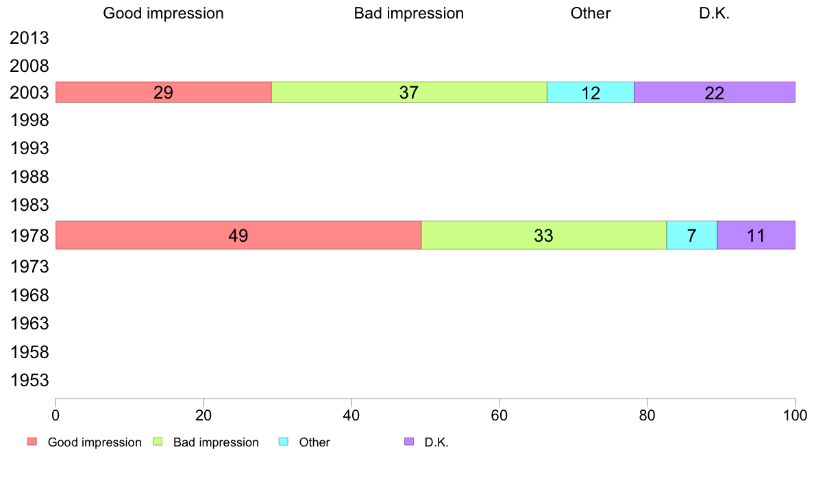Select the 2003 Bad impression segment showing 37

coord(409,92)
